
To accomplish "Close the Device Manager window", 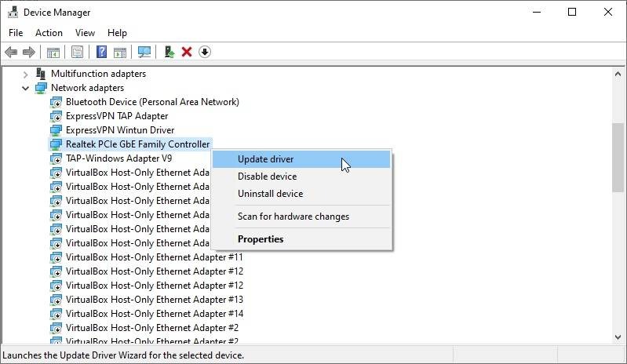I will [x=608, y=12].
